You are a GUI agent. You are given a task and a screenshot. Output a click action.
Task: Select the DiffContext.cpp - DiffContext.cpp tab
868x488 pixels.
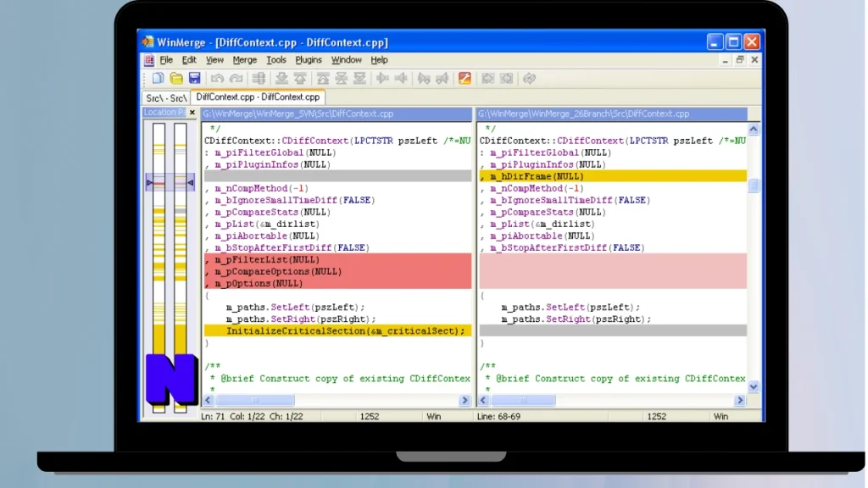(x=258, y=97)
